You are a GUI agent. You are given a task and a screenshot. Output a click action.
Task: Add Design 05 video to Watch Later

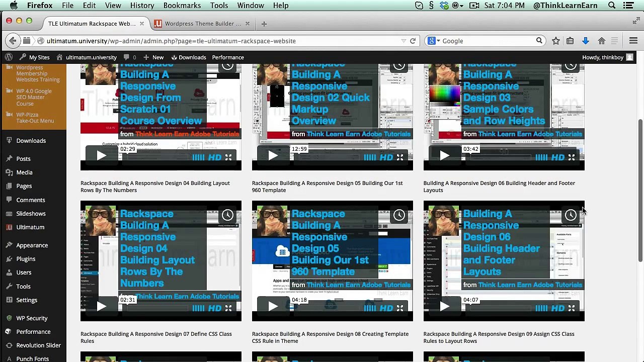(x=399, y=215)
